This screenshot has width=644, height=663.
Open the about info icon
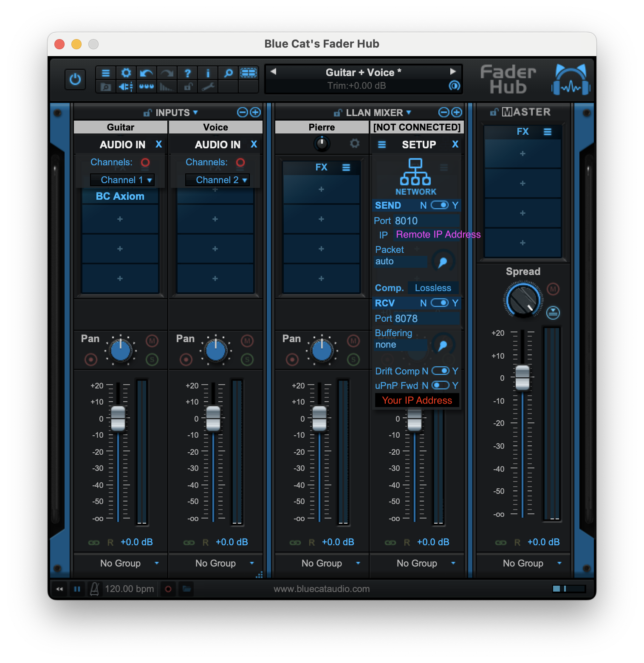208,73
